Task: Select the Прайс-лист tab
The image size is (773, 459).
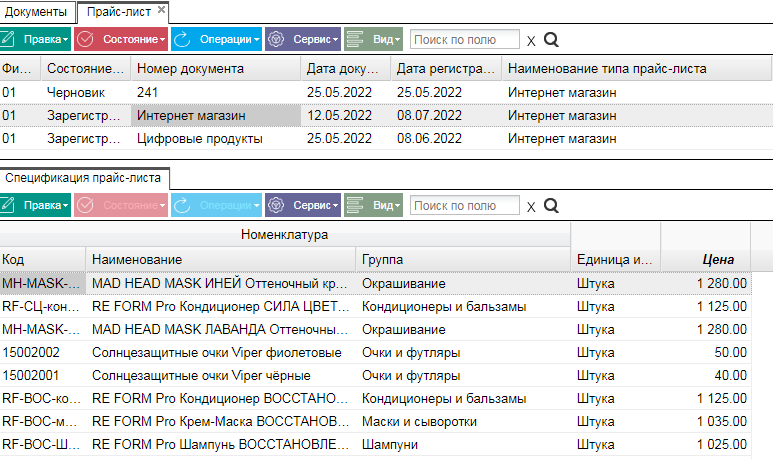Action: point(118,12)
